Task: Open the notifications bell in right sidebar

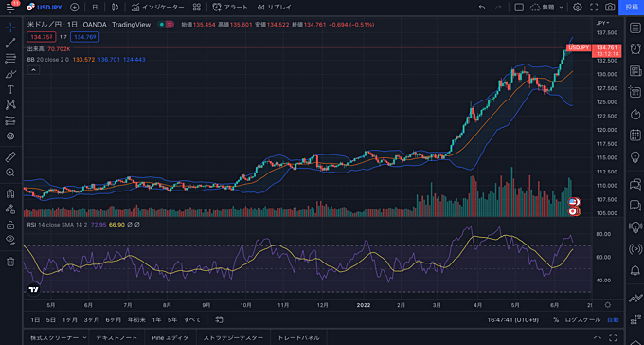Action: tap(635, 270)
